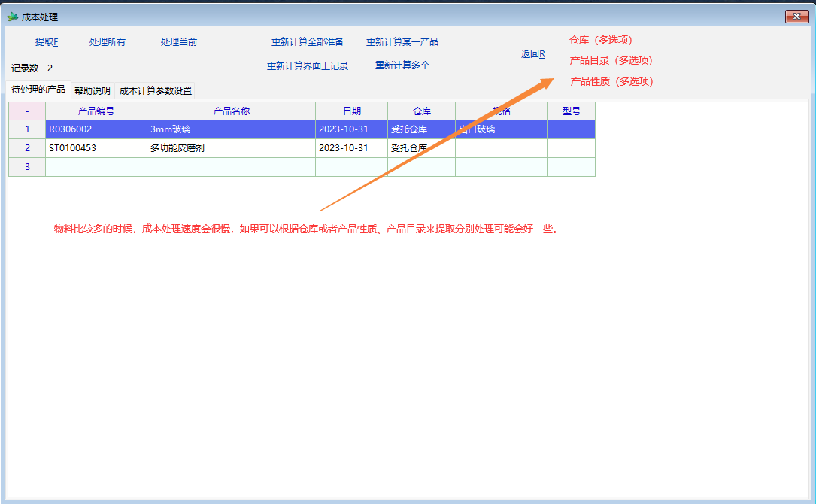Screen dimensions: 816x504
Task: Click row number 3 header
Action: pos(27,167)
